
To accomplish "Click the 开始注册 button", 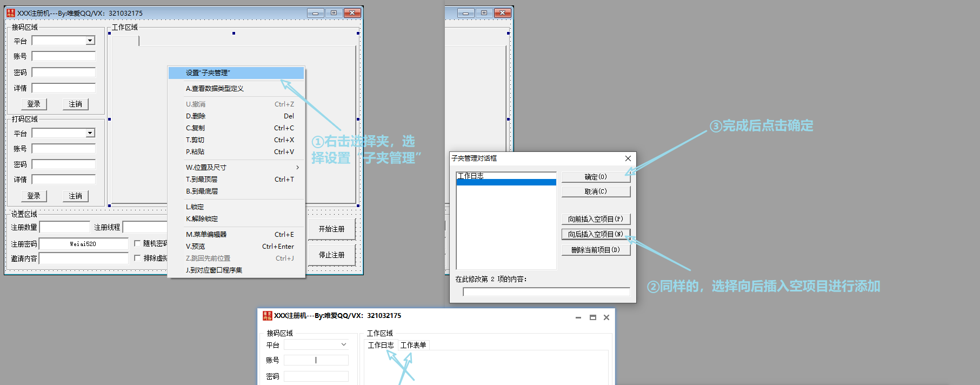I will [331, 229].
